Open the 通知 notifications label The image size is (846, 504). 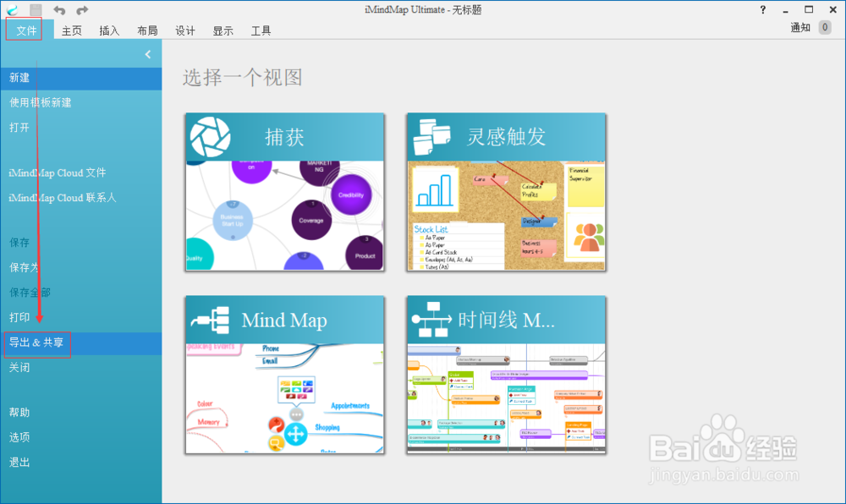(x=800, y=28)
